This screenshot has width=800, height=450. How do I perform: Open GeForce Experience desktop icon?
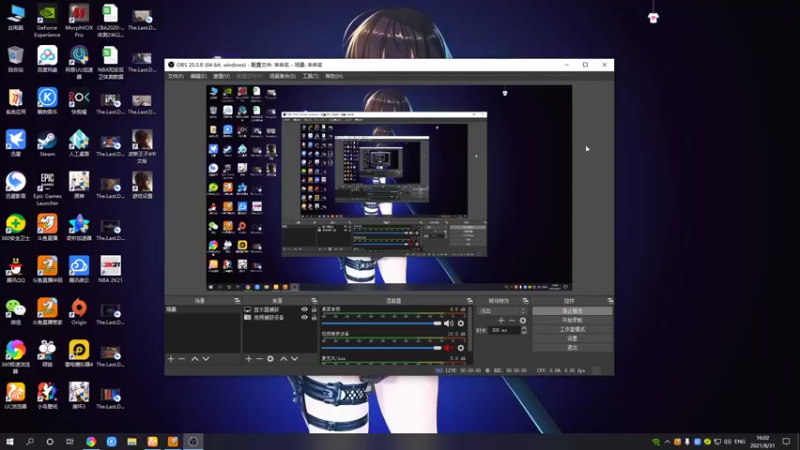pos(47,21)
